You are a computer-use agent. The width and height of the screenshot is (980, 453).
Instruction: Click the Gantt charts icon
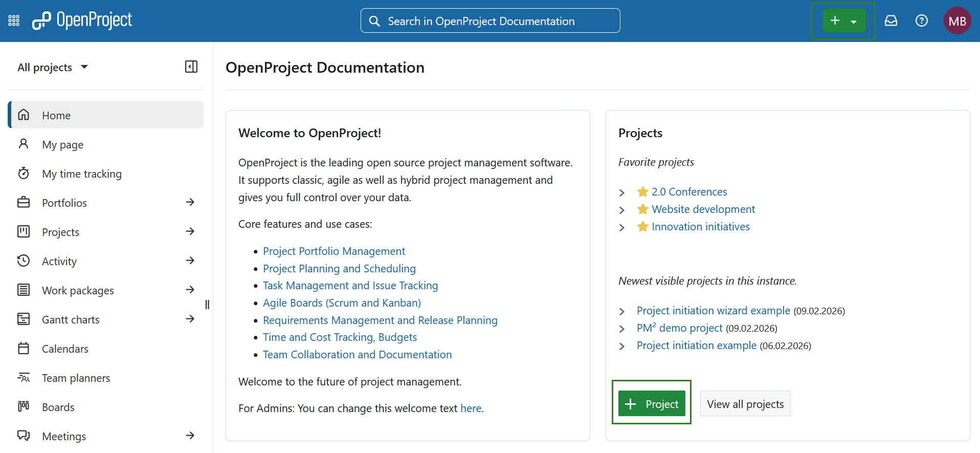[24, 319]
